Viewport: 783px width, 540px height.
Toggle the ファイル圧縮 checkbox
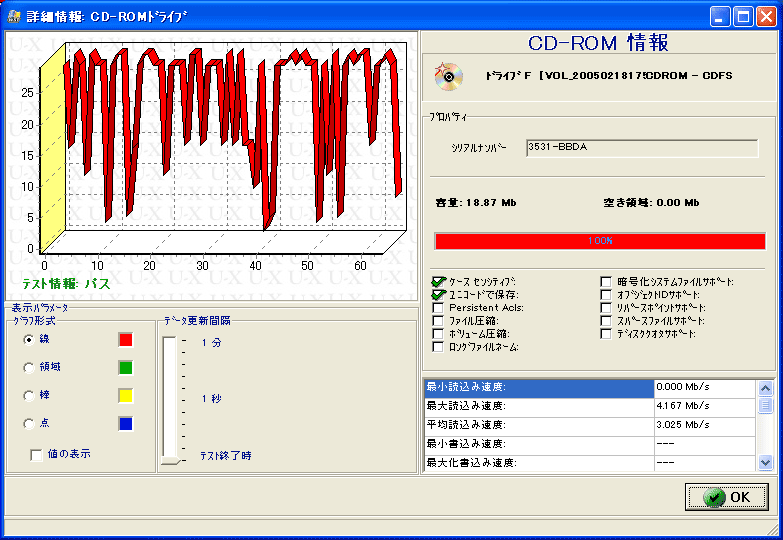tap(439, 321)
